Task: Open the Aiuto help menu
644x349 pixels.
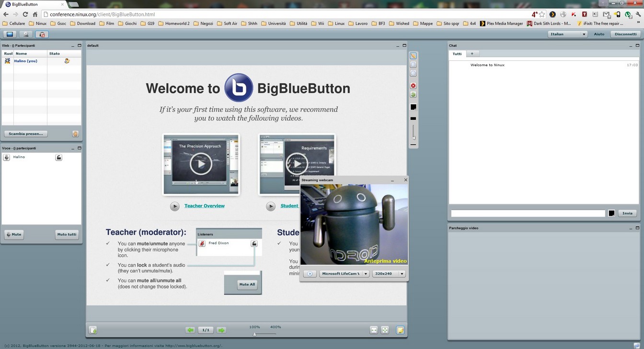Action: [x=599, y=34]
